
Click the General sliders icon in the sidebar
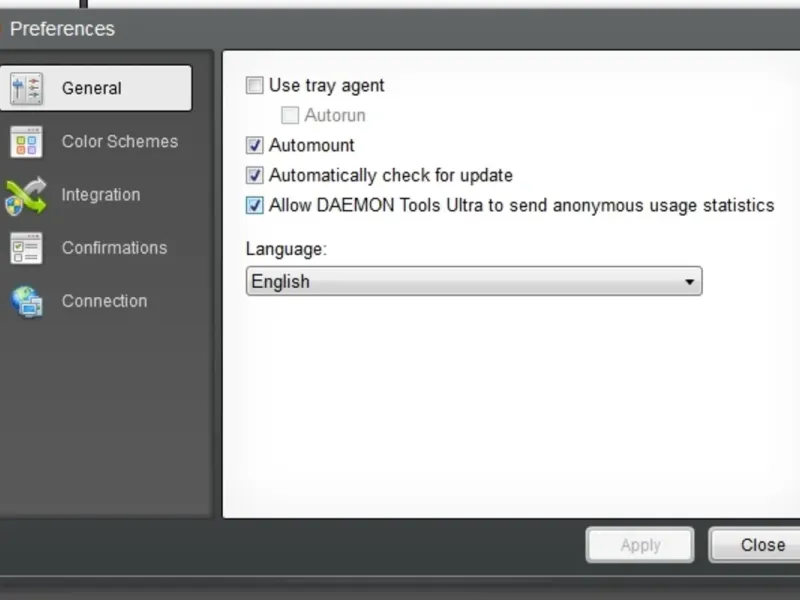(26, 89)
